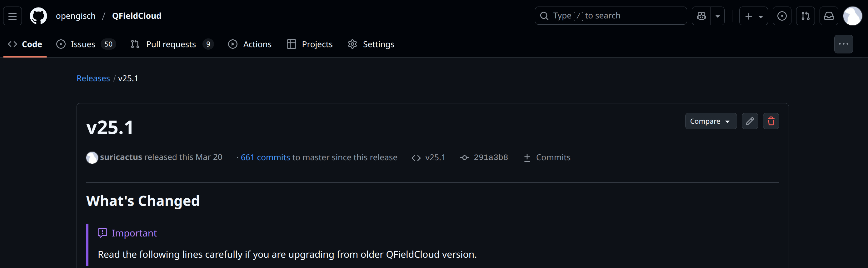Open Copilot chat icon
The width and height of the screenshot is (868, 268).
click(701, 16)
